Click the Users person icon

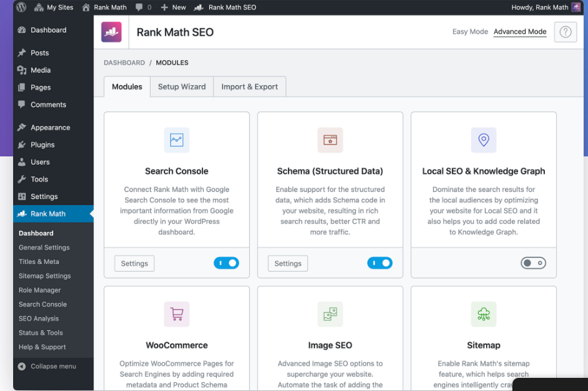[x=22, y=162]
